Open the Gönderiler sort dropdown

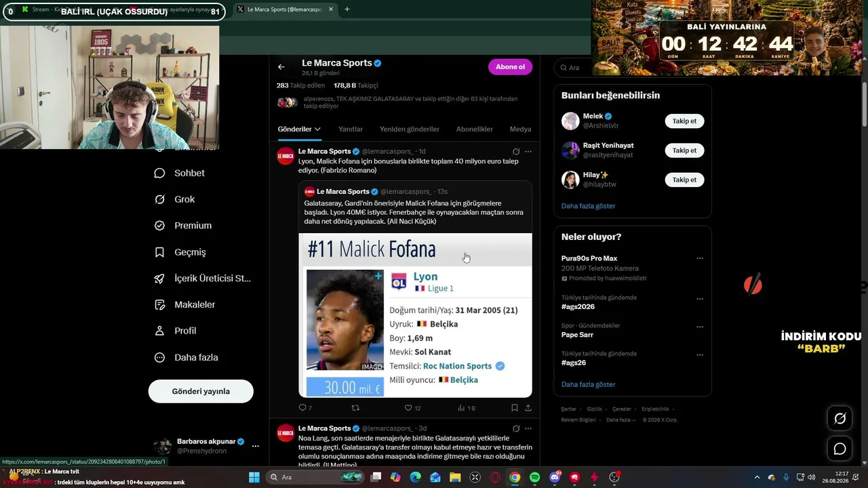pyautogui.click(x=299, y=129)
